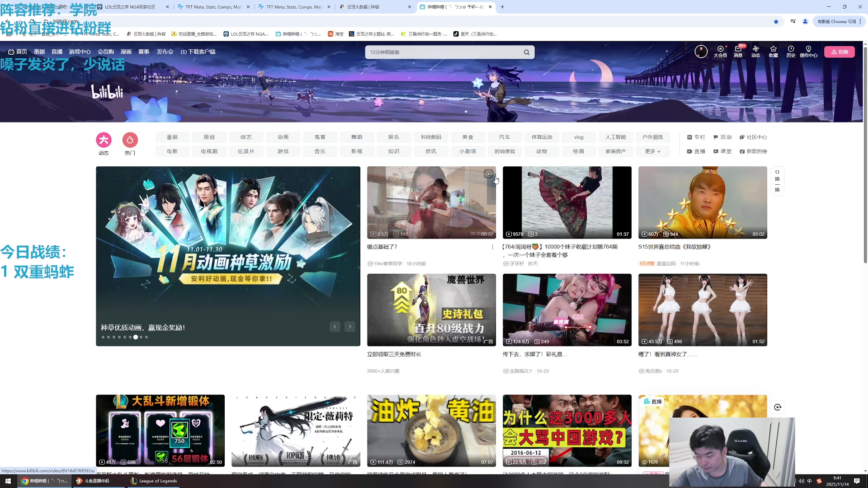The width and height of the screenshot is (868, 488).
Task: Open the S15世界赛总结曲 video thumbnail
Action: pos(703,202)
